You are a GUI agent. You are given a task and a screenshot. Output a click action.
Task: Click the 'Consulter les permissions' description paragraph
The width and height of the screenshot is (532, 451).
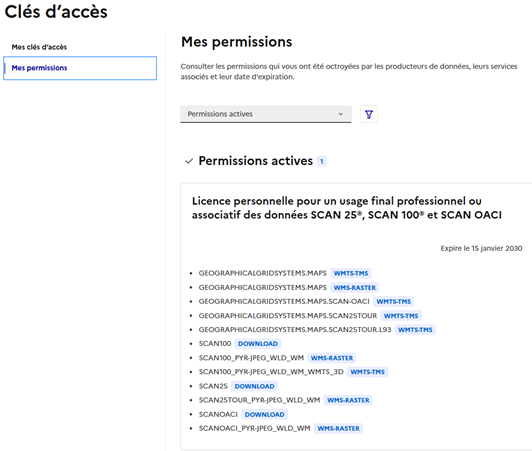[x=349, y=71]
